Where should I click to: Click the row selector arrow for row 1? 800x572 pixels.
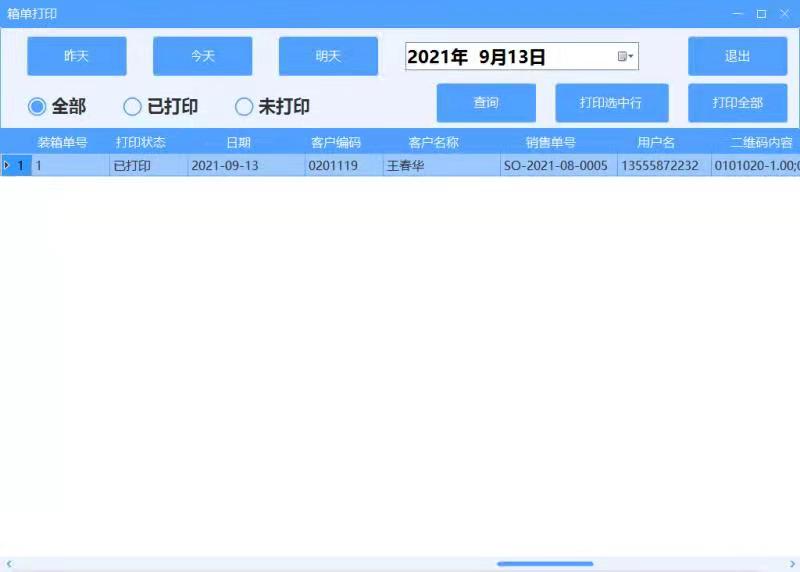tap(8, 165)
